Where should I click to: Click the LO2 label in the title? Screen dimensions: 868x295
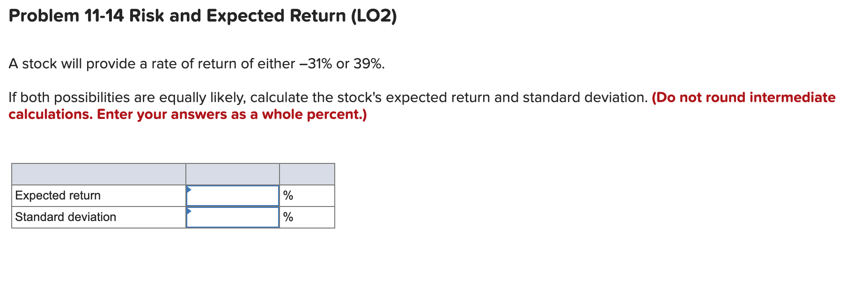pos(375,16)
